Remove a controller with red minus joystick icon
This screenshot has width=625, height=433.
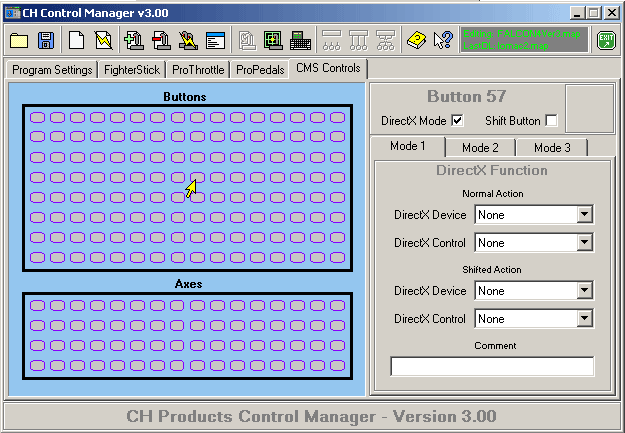tap(161, 41)
